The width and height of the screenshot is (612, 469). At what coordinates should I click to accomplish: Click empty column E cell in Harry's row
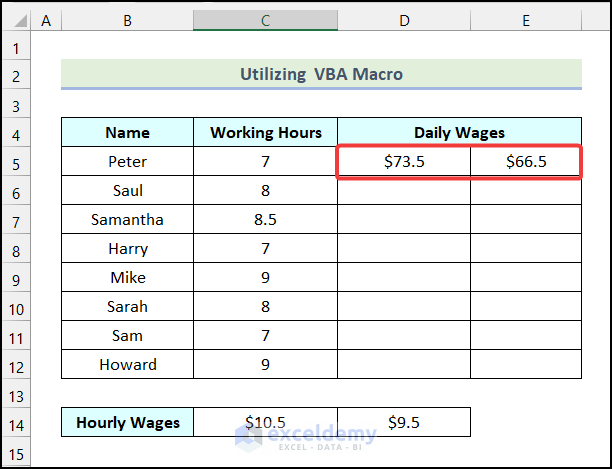coord(526,248)
